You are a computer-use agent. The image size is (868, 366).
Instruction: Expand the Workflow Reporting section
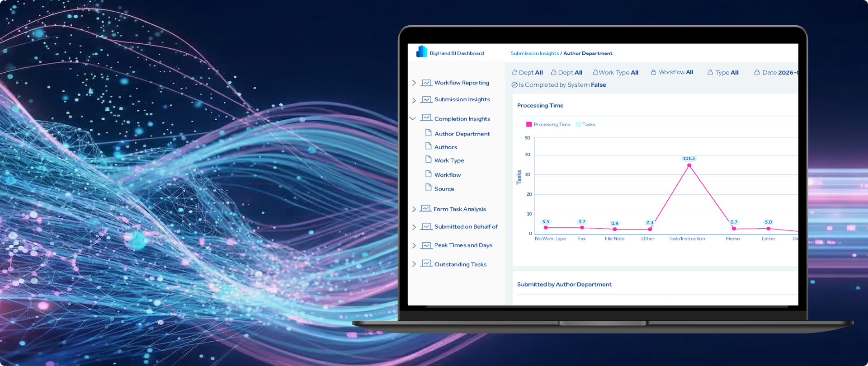pos(414,83)
